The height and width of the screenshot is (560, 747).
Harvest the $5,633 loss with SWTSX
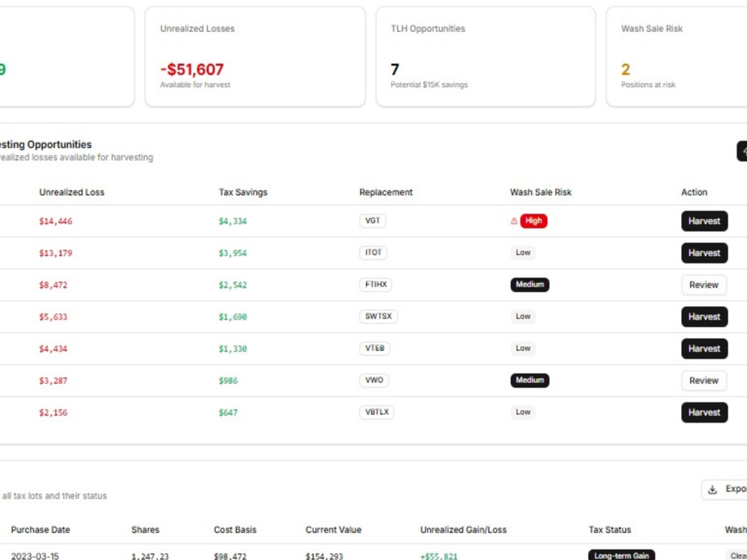pyautogui.click(x=704, y=317)
